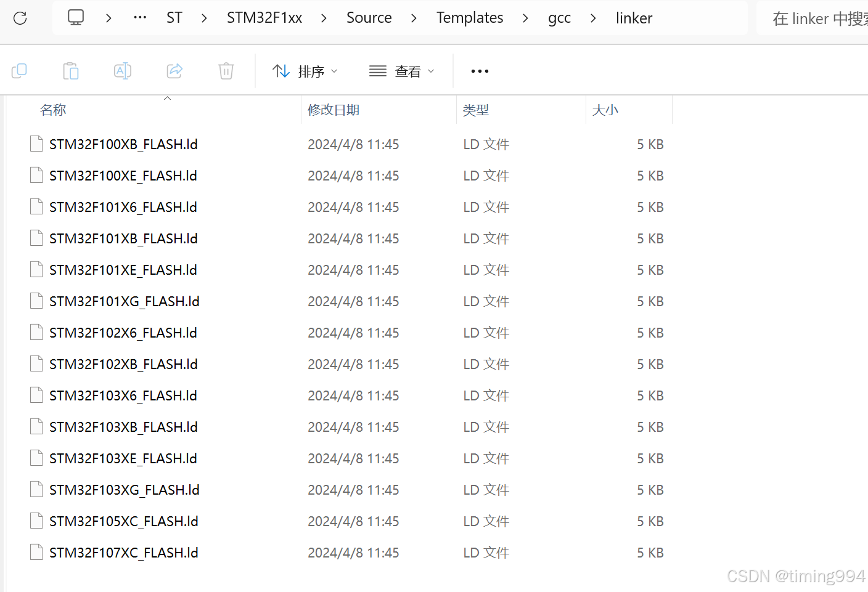Select file icon of STM32F100XE_FLASH.ld
Image resolution: width=868 pixels, height=592 pixels.
[x=36, y=176]
